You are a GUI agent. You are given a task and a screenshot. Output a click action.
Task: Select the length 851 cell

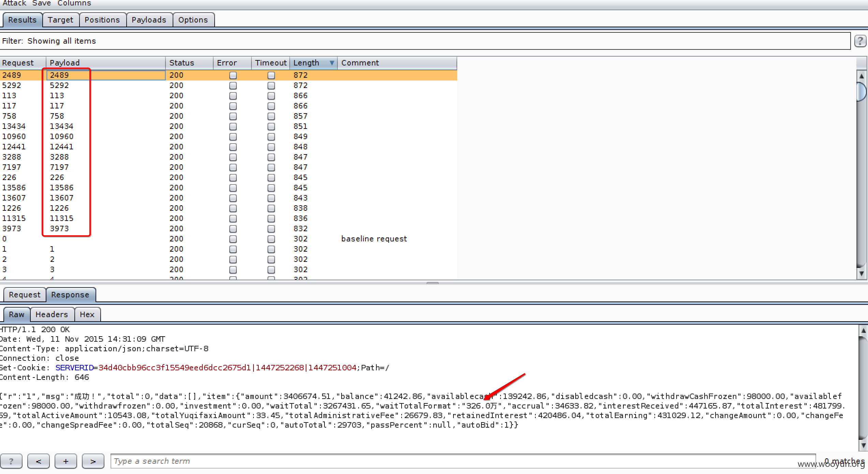pyautogui.click(x=314, y=127)
